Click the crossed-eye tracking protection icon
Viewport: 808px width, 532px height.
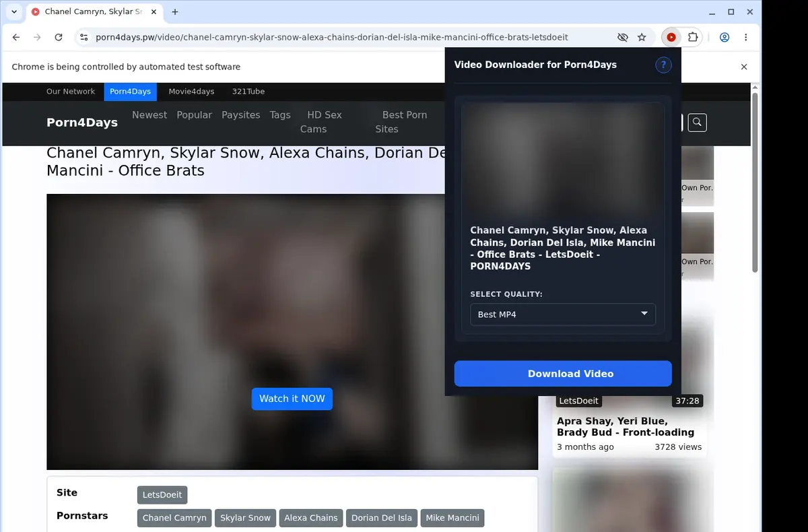pos(623,38)
